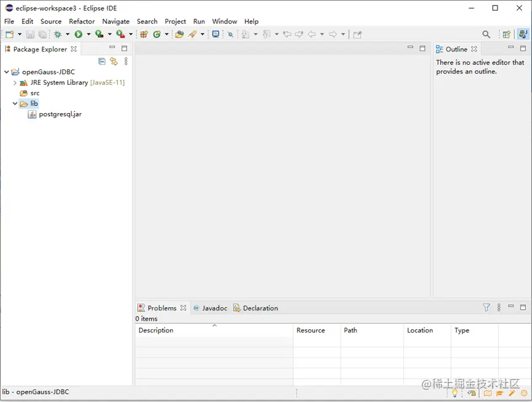Click the green Run button
Image resolution: width=532 pixels, height=402 pixels.
78,34
